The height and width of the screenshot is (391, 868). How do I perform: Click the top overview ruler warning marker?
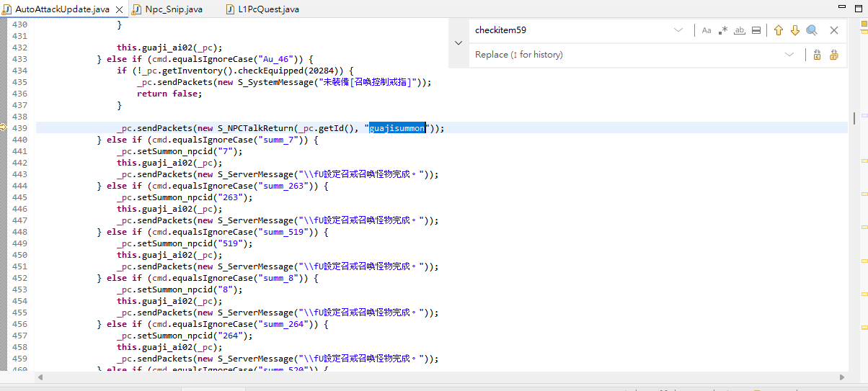[863, 25]
